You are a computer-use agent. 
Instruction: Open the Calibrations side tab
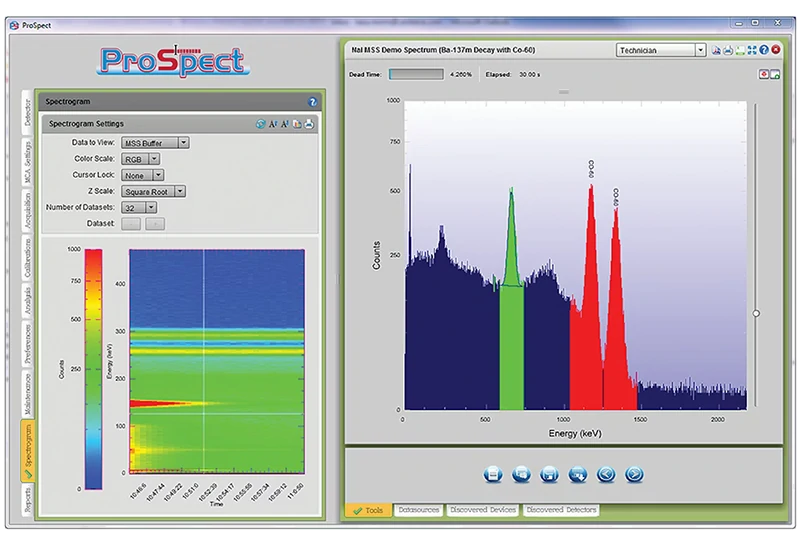(x=28, y=257)
